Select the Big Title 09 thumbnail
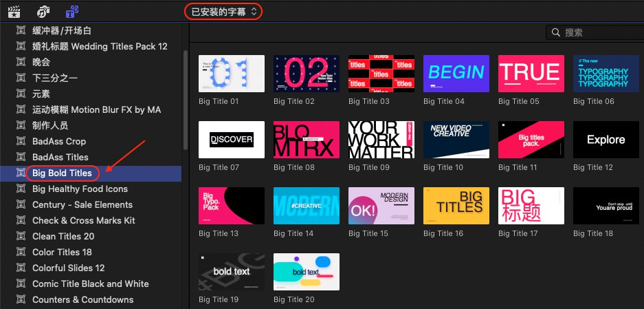This screenshot has width=644, height=309. point(381,140)
